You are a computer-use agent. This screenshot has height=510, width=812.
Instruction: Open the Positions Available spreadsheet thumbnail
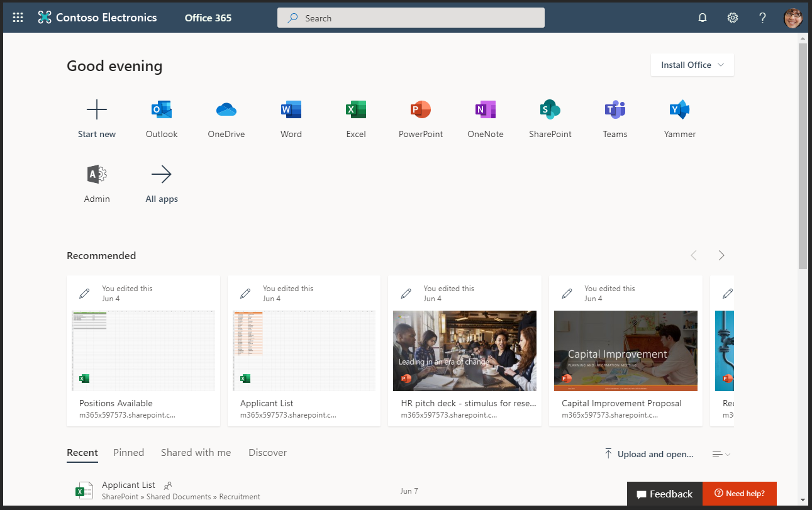143,351
